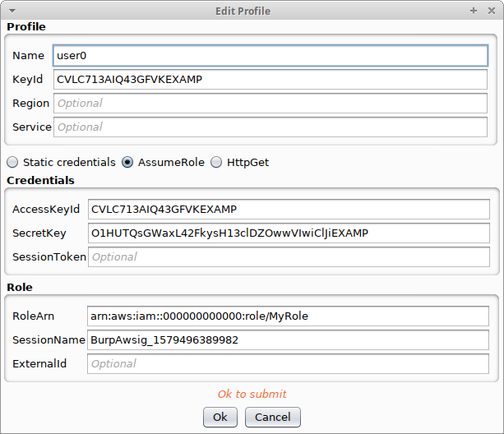Image resolution: width=504 pixels, height=434 pixels.
Task: Click the optional Region field
Action: click(270, 103)
